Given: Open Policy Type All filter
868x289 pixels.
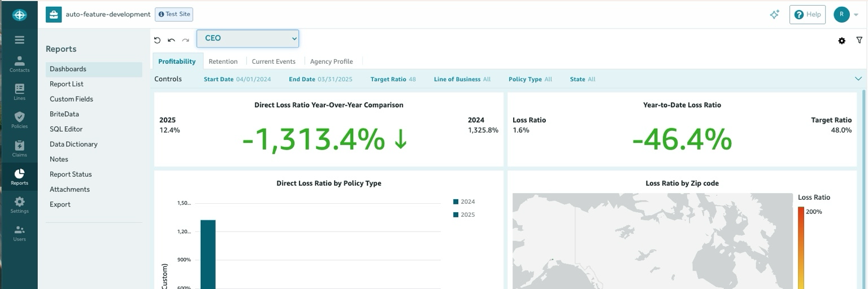Looking at the screenshot, I should click(x=530, y=80).
